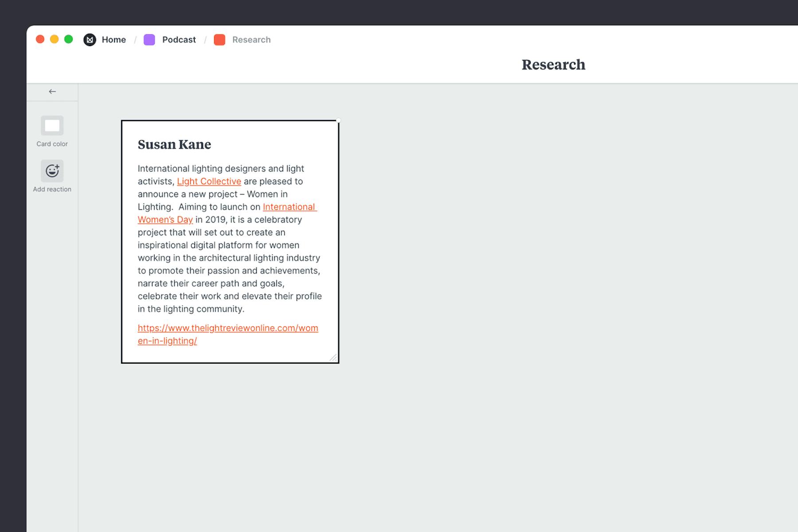The image size is (798, 532).
Task: Click the orange Research board icon
Action: (219, 39)
